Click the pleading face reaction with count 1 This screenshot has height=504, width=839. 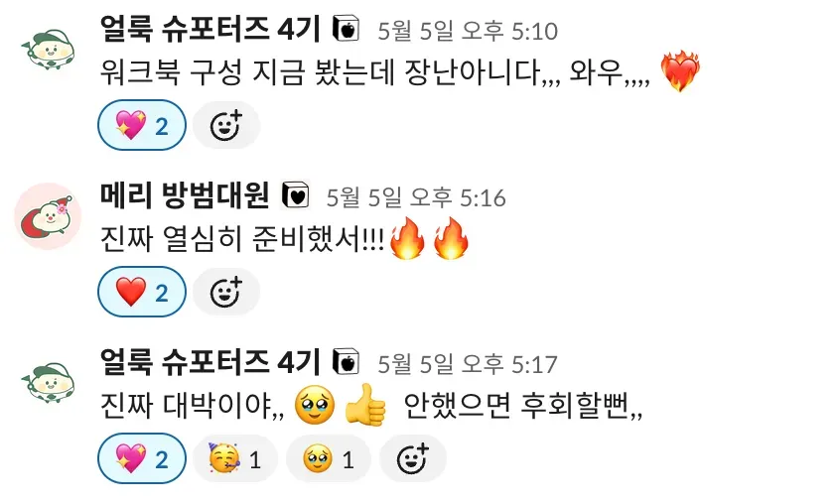click(x=329, y=458)
